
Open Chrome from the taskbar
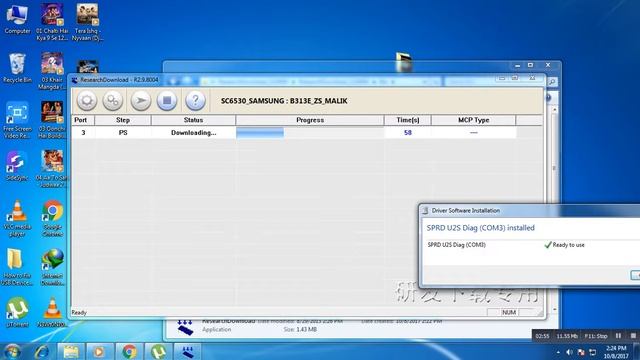[129, 351]
